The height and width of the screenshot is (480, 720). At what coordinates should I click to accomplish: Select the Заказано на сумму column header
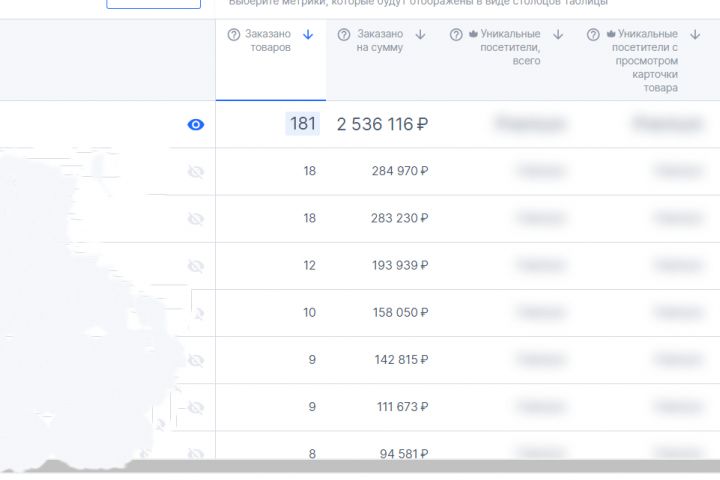point(382,60)
